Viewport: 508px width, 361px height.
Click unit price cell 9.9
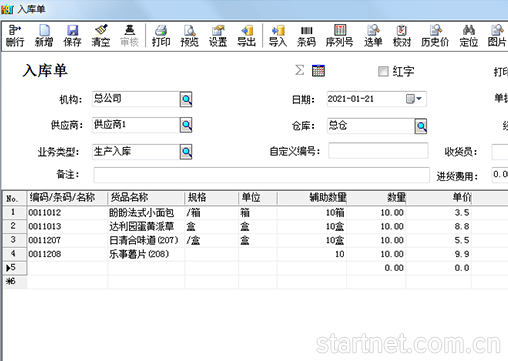[439, 254]
